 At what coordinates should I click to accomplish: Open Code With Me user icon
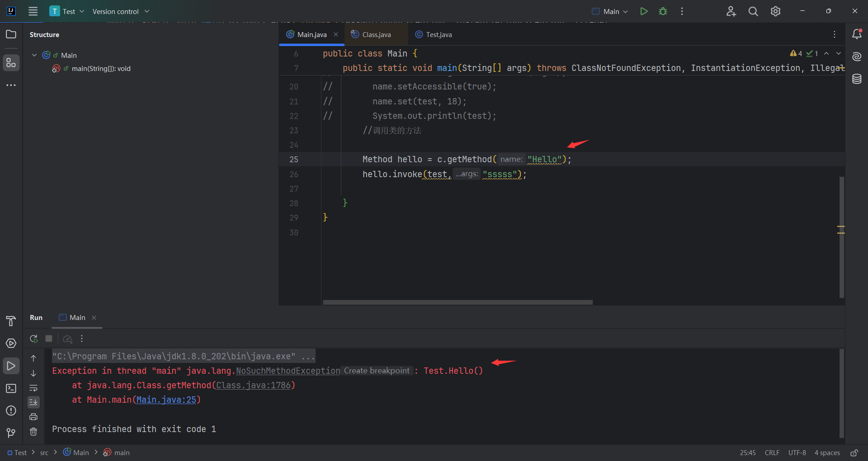731,11
